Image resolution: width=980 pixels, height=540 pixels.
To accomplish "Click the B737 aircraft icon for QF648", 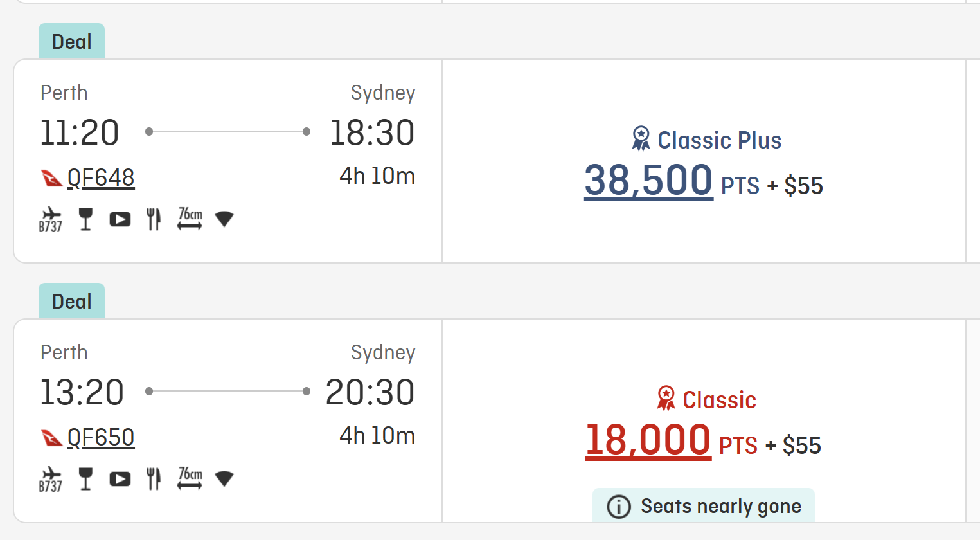I will (x=51, y=219).
